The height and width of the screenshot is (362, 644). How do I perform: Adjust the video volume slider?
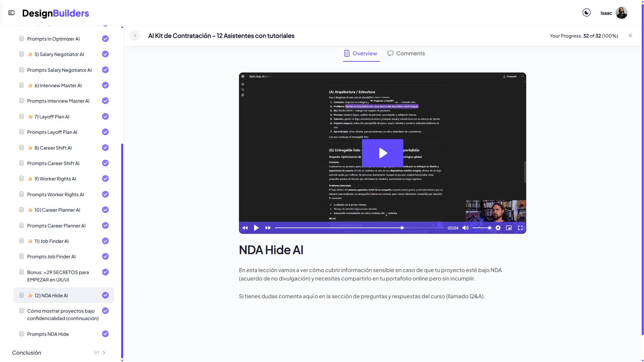(482, 228)
